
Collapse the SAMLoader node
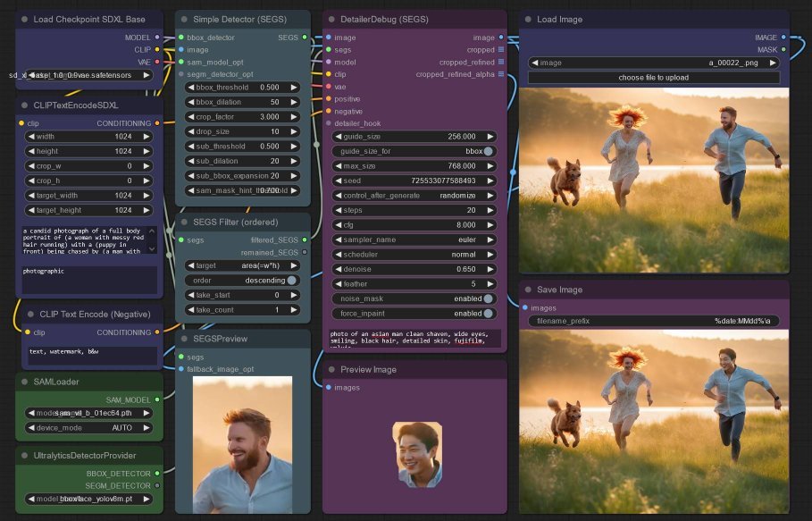tap(24, 382)
